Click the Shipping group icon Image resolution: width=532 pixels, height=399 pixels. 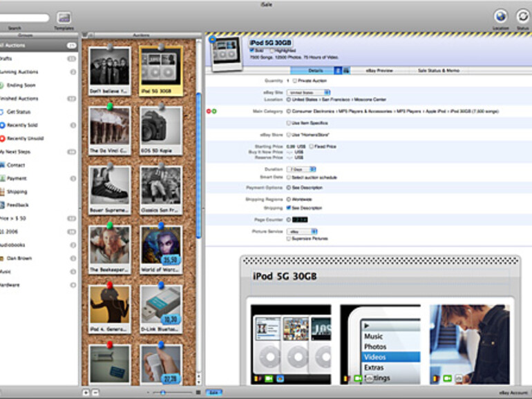click(x=2, y=191)
